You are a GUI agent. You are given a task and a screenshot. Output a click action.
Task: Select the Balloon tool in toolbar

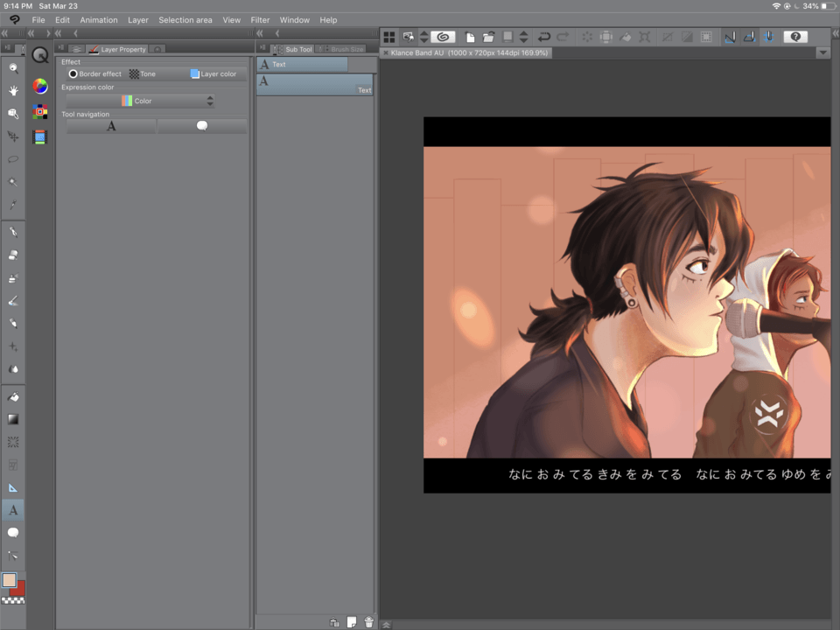coord(13,532)
